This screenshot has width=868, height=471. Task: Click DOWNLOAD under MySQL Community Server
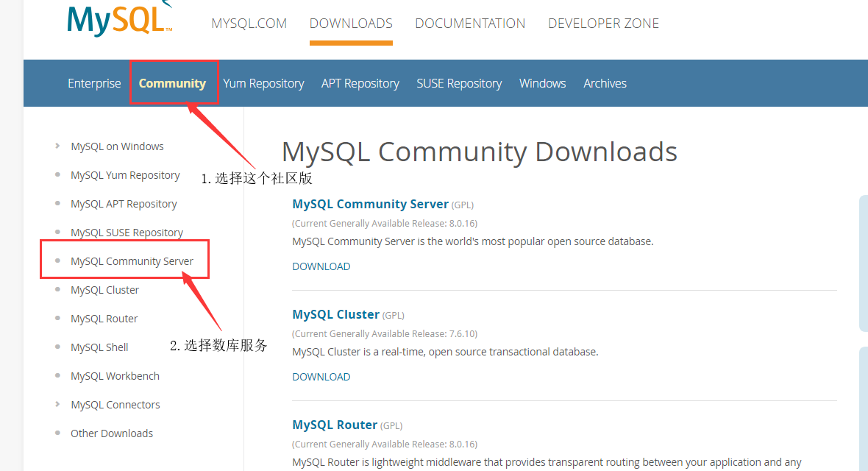pyautogui.click(x=321, y=266)
